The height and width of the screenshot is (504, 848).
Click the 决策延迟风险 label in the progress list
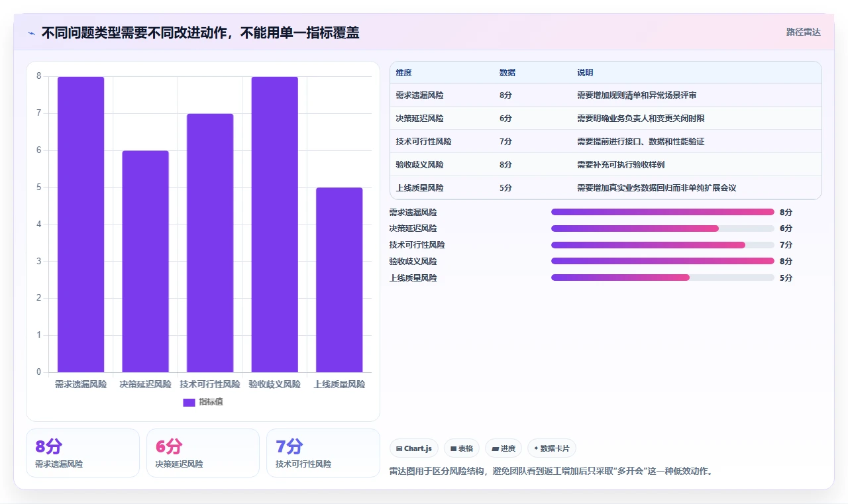click(413, 228)
